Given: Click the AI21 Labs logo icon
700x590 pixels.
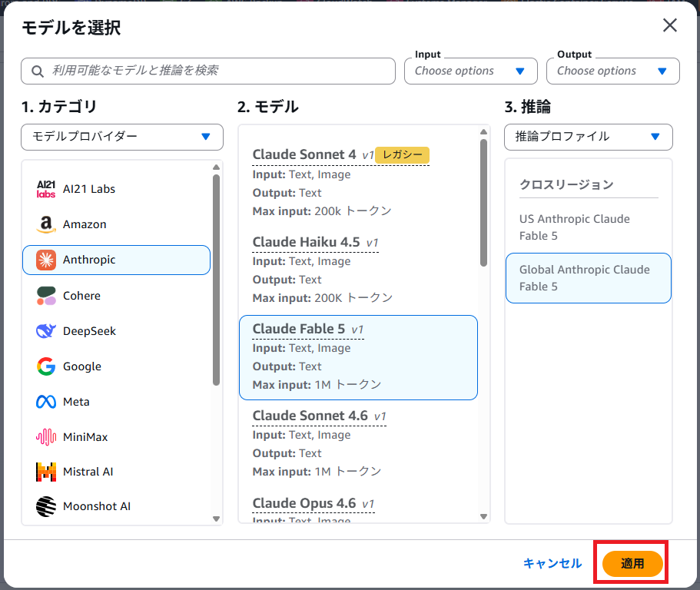Looking at the screenshot, I should pyautogui.click(x=46, y=189).
